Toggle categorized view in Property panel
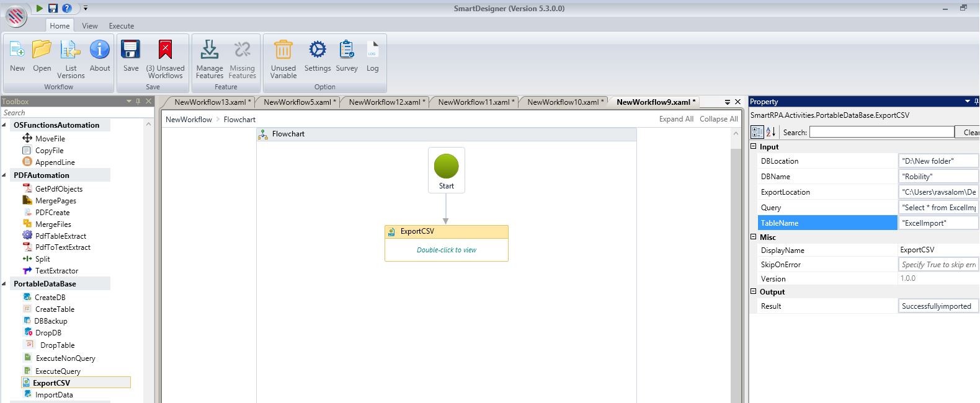Viewport: 980px width, 403px height. [757, 132]
